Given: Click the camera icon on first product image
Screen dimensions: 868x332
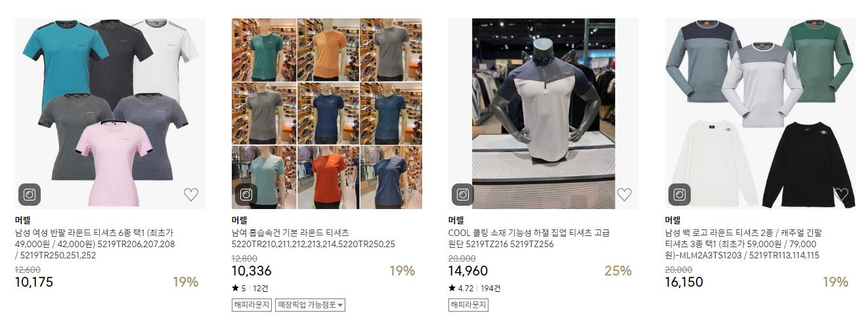Looking at the screenshot, I should click(x=30, y=195).
